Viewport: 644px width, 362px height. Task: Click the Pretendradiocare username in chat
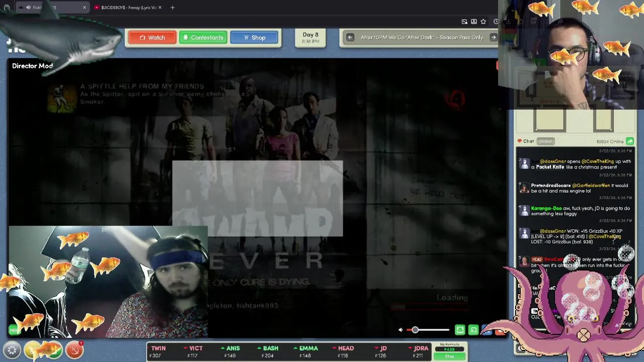[x=551, y=186]
